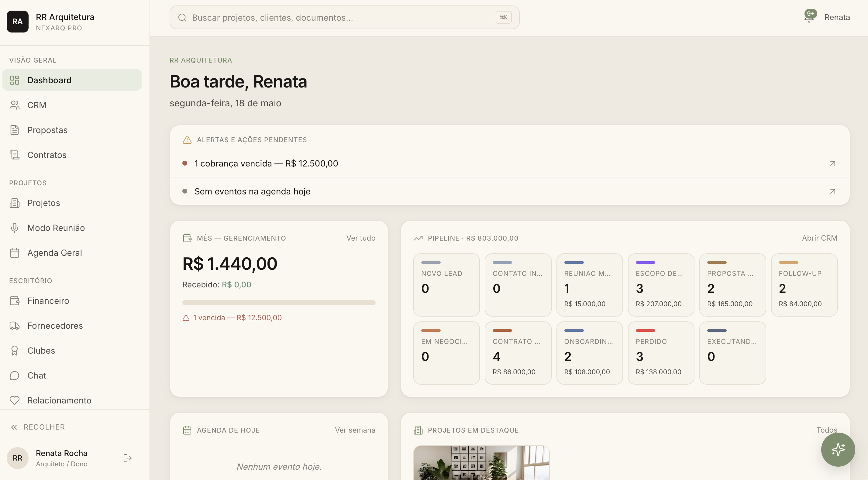Open the Novo Lead pipeline card

point(446,285)
